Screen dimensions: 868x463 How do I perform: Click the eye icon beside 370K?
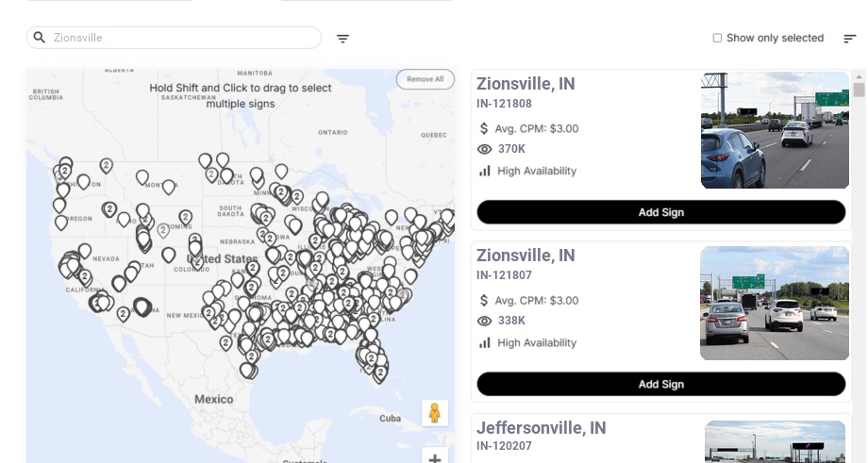coord(485,149)
